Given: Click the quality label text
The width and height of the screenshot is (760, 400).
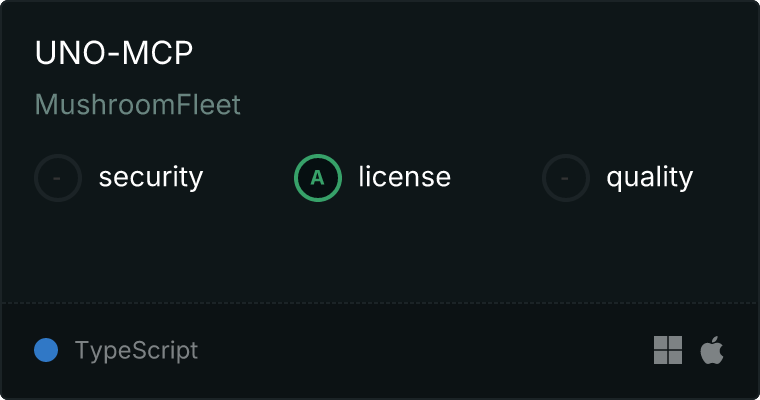Looking at the screenshot, I should click(x=650, y=178).
